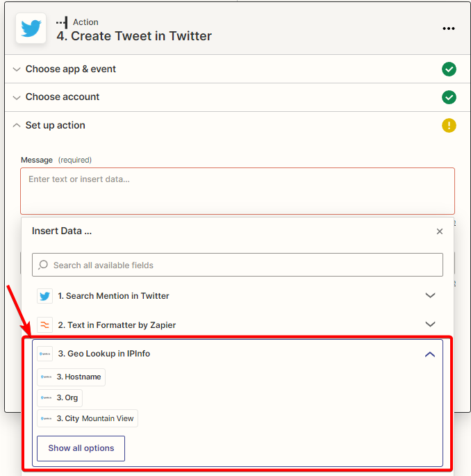Viewport: 471px width, 476px height.
Task: Click the search magnifier icon
Action: tap(43, 265)
